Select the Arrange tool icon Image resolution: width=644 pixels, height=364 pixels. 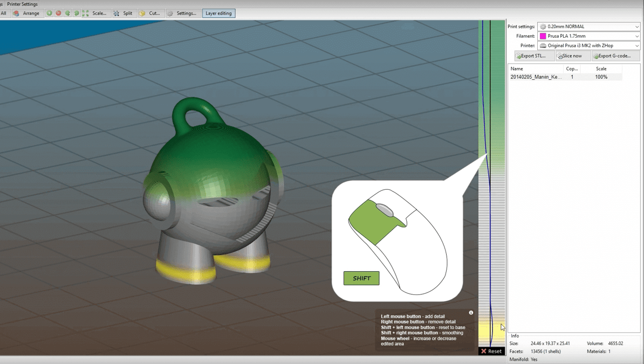click(17, 13)
